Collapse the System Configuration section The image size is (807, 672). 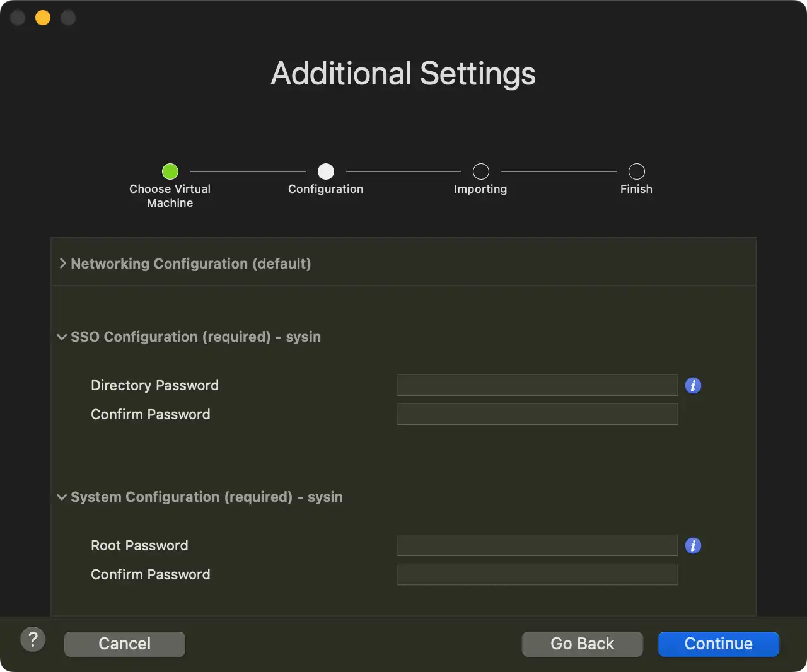click(x=62, y=497)
